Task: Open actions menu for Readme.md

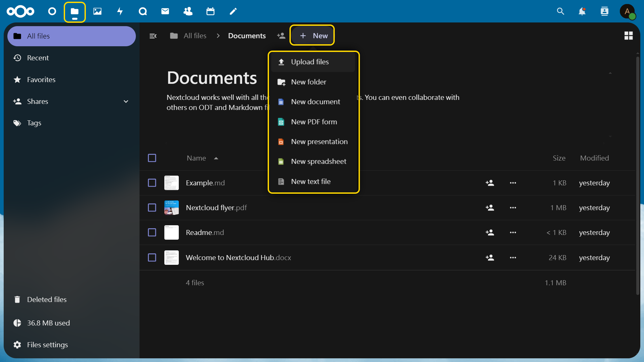Action: click(x=513, y=233)
